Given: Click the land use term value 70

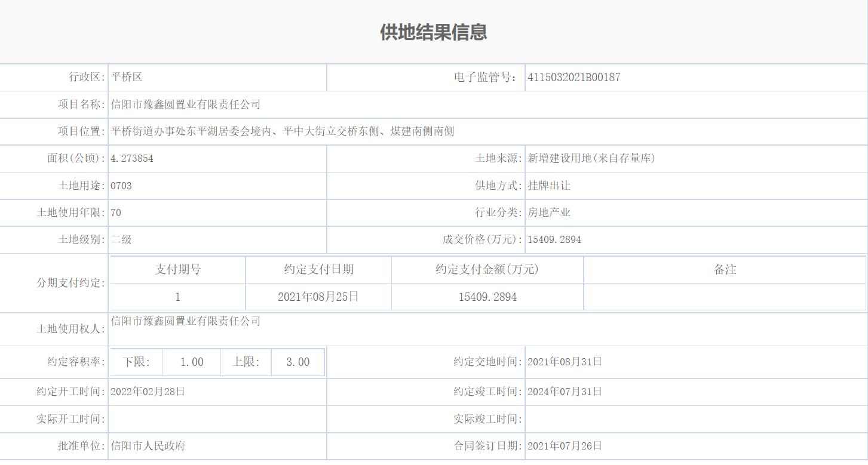Looking at the screenshot, I should 115,213.
